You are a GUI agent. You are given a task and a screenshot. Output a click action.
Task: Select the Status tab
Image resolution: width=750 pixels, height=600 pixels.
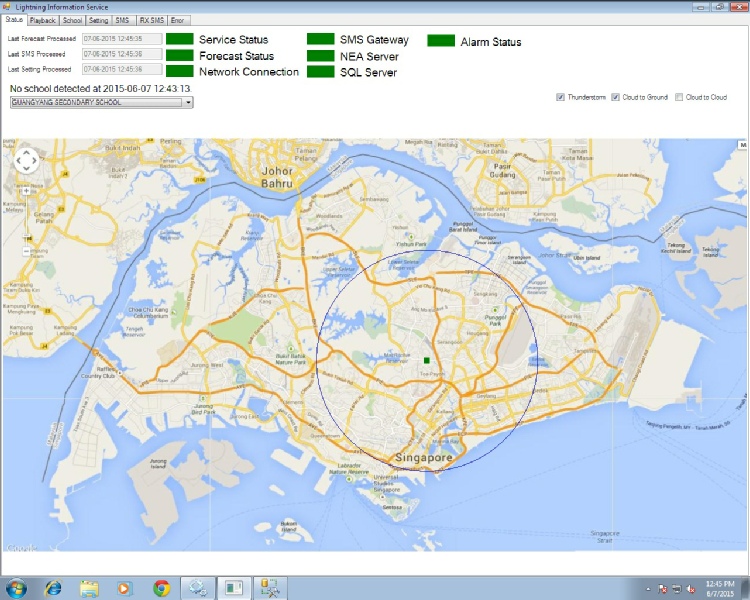pos(14,20)
